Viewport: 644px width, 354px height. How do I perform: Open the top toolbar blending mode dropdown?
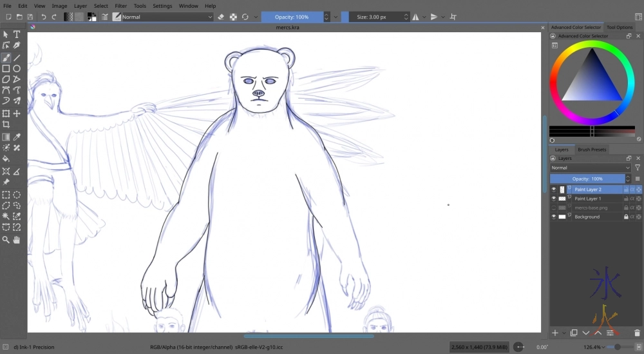(167, 17)
